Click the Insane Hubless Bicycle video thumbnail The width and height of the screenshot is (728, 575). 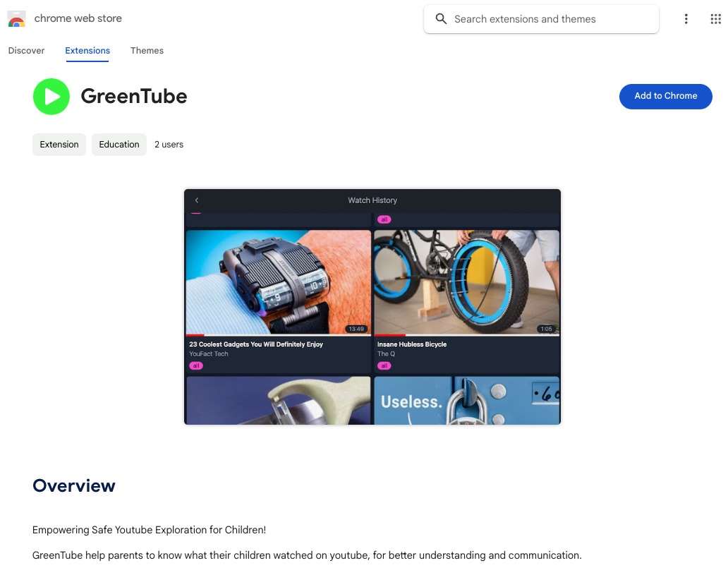click(x=466, y=282)
